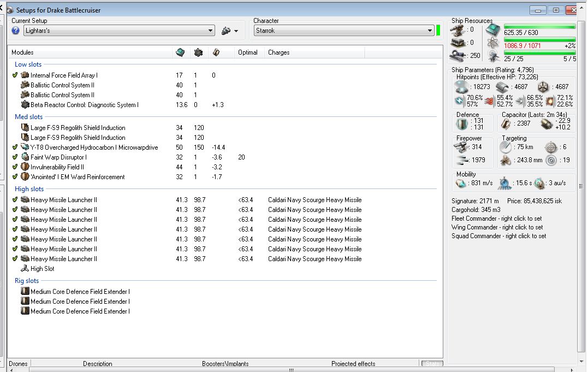
Task: Click the Faint Warp Disruptor I module icon
Action: coord(25,157)
